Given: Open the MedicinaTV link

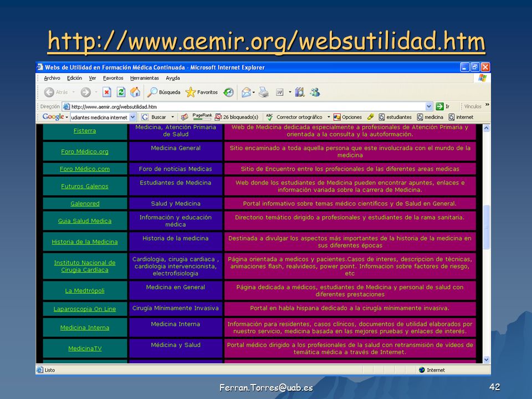Looking at the screenshot, I should tap(84, 349).
